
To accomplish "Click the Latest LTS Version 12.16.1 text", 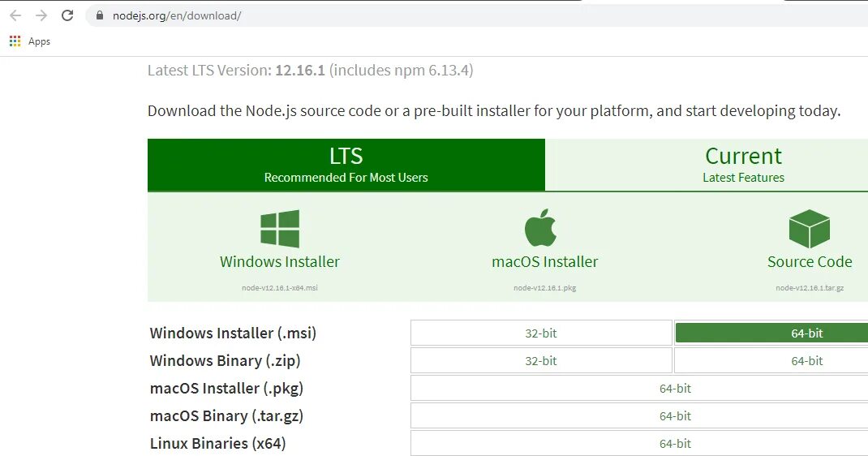I will click(310, 71).
